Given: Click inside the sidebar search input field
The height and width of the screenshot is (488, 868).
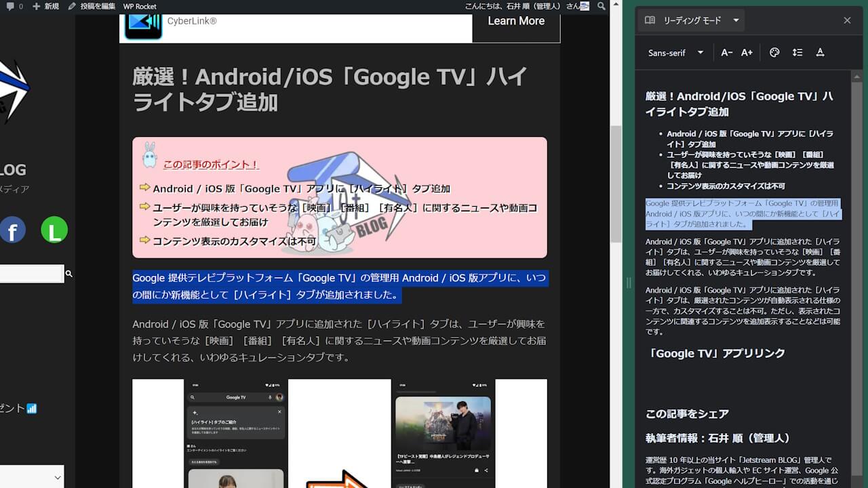Looking at the screenshot, I should tap(31, 273).
